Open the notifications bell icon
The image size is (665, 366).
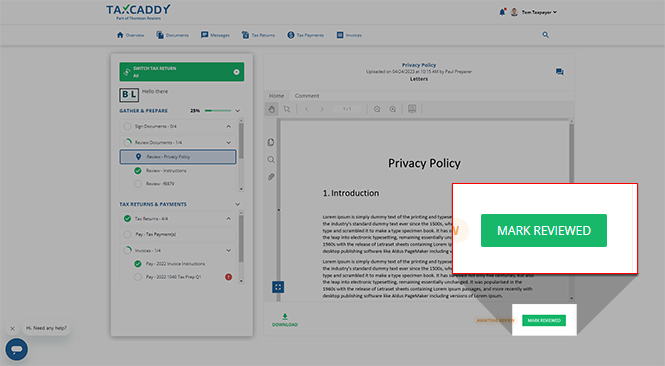coord(502,12)
